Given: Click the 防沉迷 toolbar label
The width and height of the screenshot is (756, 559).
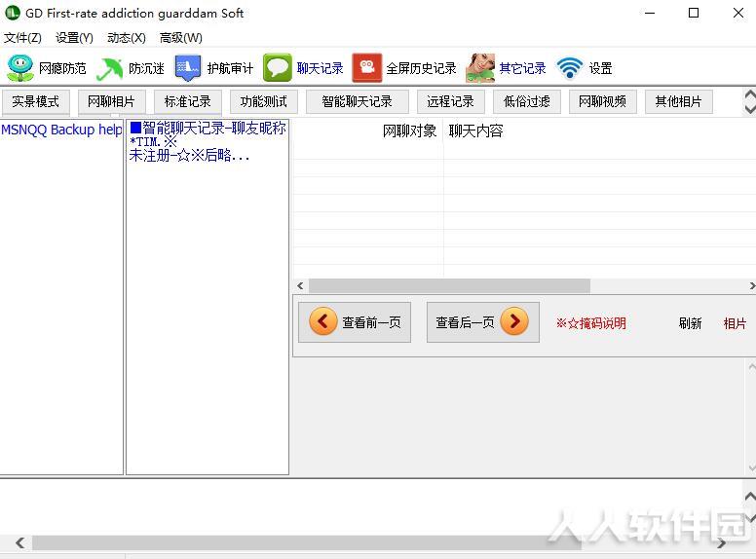Looking at the screenshot, I should [146, 68].
